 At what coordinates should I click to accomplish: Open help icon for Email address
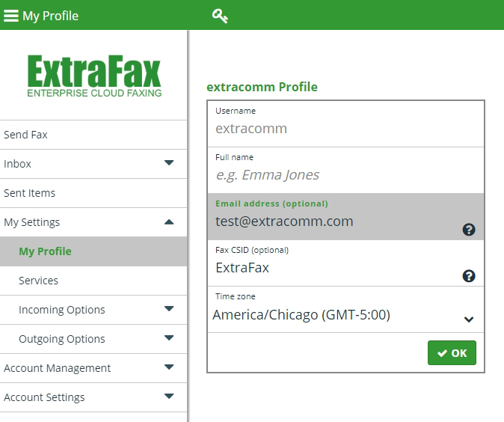pyautogui.click(x=469, y=230)
